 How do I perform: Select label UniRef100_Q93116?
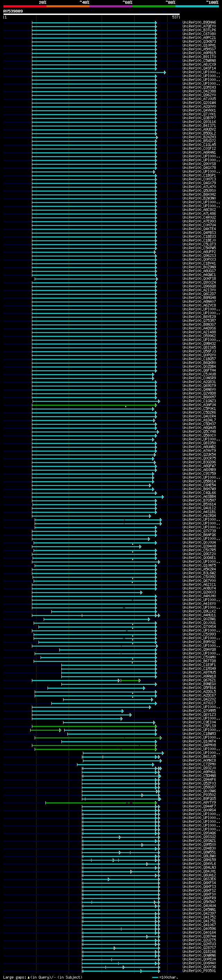(199, 122)
